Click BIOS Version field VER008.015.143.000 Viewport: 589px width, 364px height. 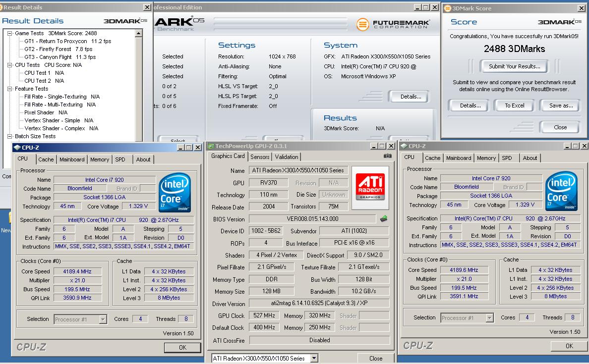point(312,219)
